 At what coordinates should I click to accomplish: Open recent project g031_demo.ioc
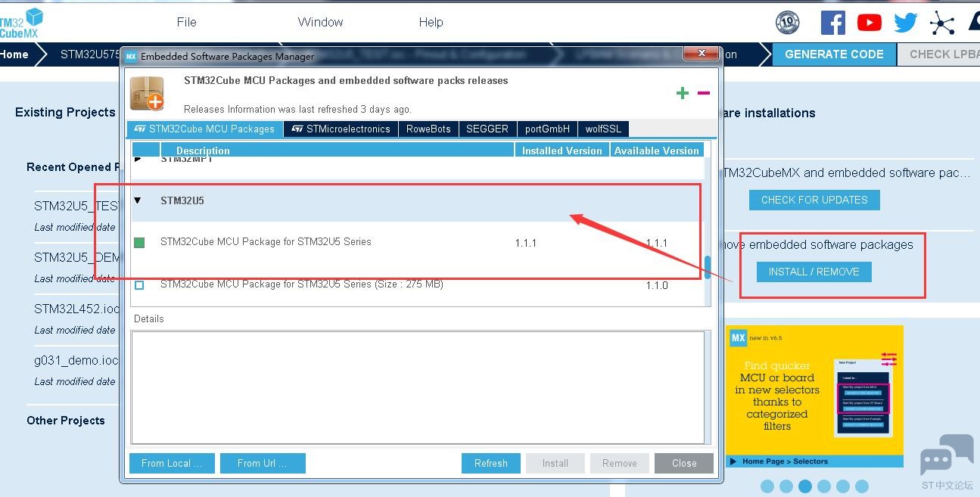tap(76, 360)
